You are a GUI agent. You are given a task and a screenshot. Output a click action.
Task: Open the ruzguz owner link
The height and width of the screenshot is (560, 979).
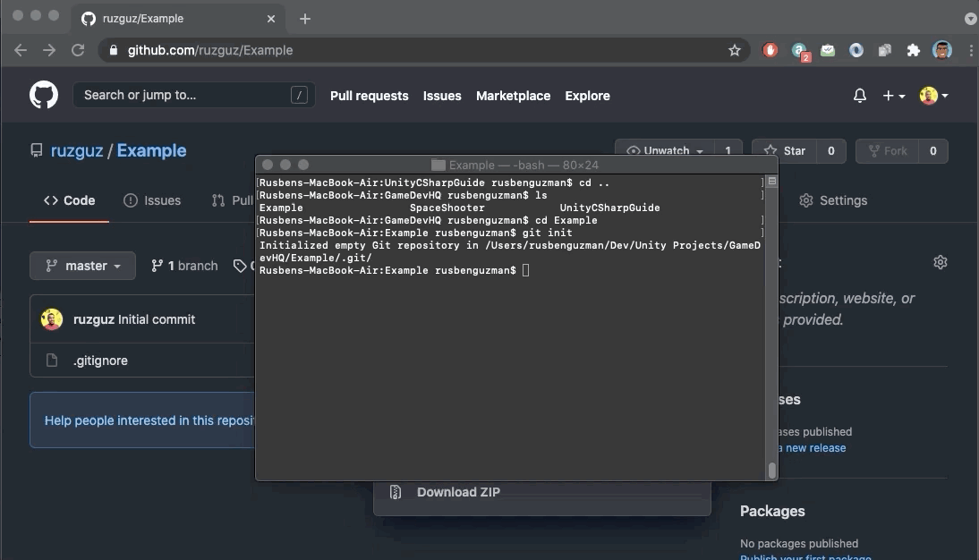[x=77, y=150]
